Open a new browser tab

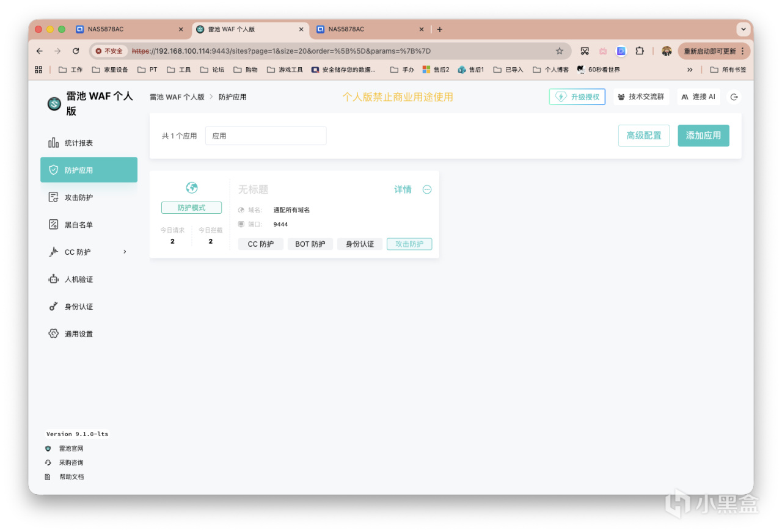440,29
